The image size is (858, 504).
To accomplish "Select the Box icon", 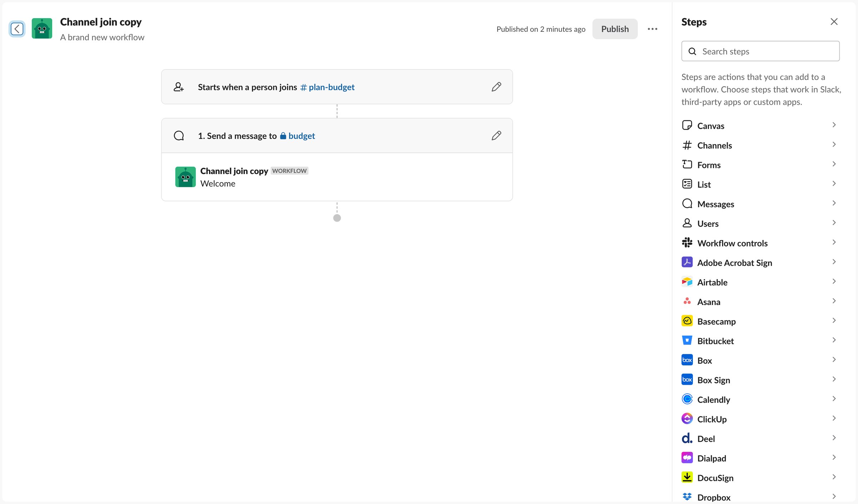I will coord(687,360).
